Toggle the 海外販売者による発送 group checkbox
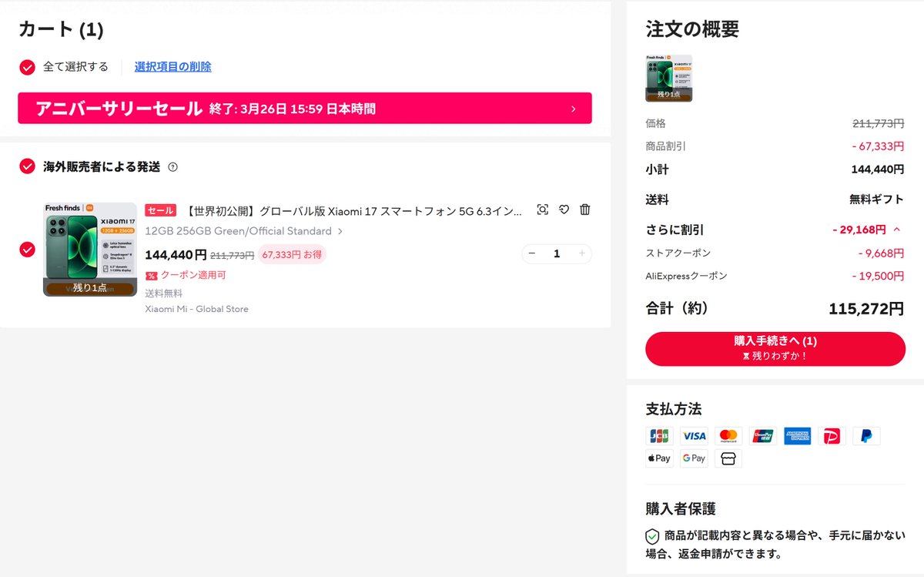 tap(28, 166)
